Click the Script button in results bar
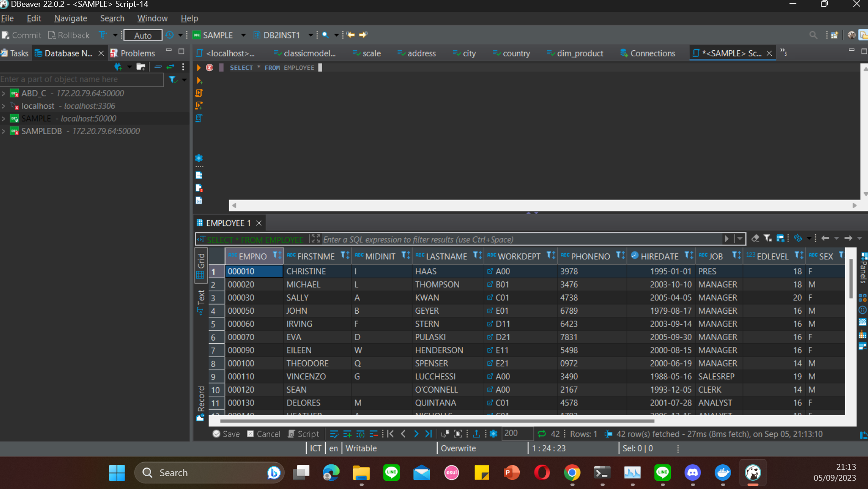The image size is (868, 489). point(303,434)
